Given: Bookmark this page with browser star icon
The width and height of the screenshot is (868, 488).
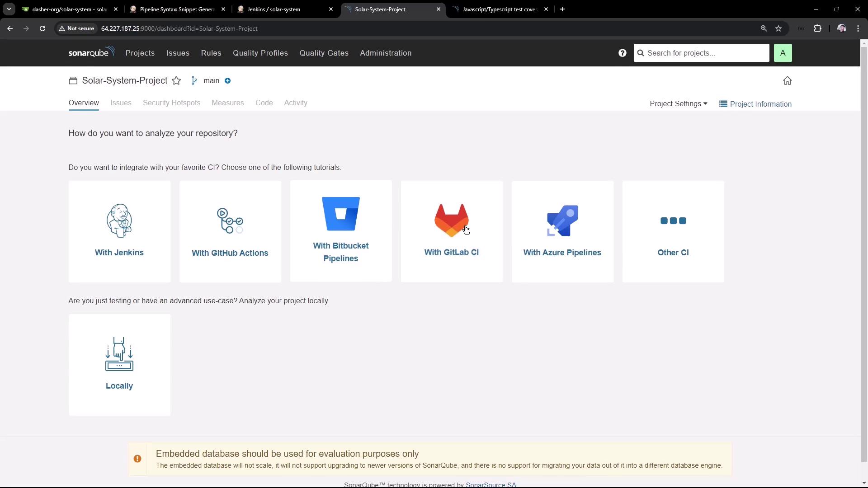Looking at the screenshot, I should (x=778, y=28).
